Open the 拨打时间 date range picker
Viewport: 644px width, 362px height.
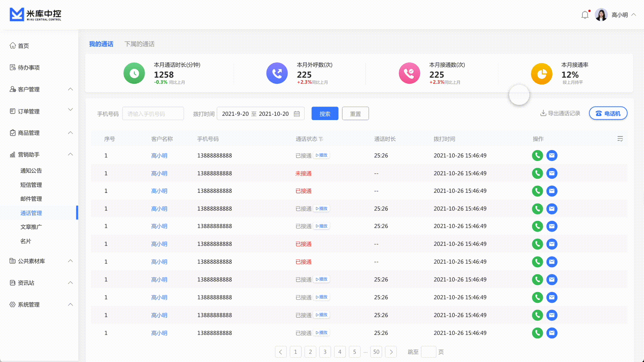tap(260, 114)
